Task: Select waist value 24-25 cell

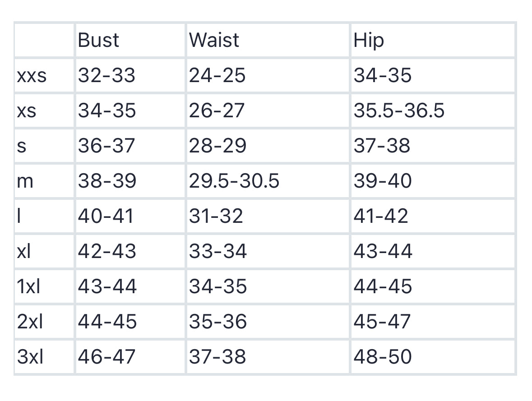Action: tap(217, 75)
